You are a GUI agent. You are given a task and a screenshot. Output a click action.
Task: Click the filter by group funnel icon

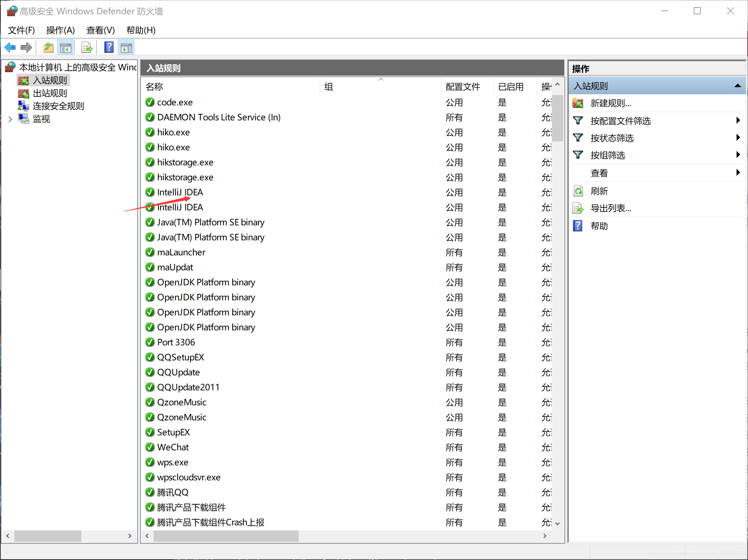[x=578, y=155]
